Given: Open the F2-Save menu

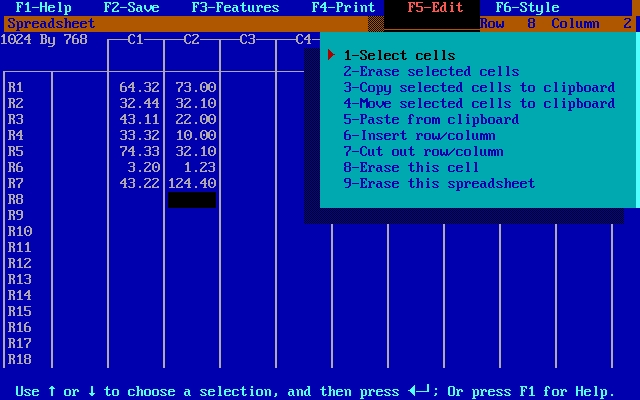Looking at the screenshot, I should (x=131, y=8).
